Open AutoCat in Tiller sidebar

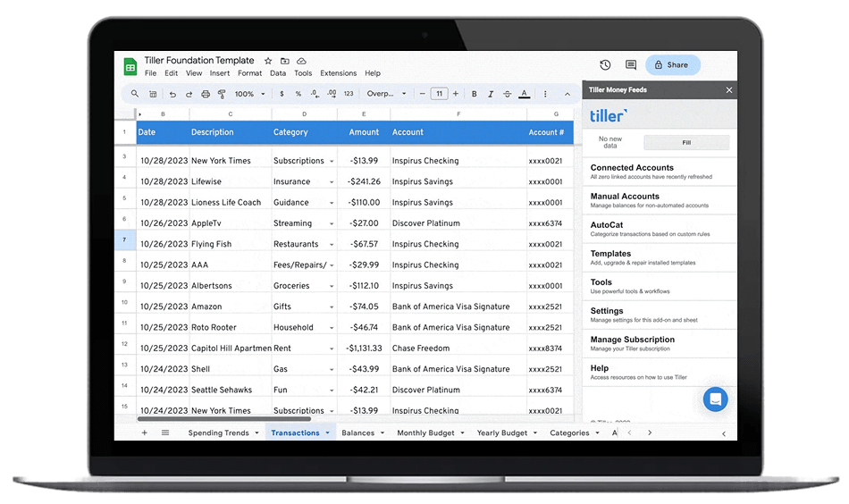pyautogui.click(x=607, y=225)
